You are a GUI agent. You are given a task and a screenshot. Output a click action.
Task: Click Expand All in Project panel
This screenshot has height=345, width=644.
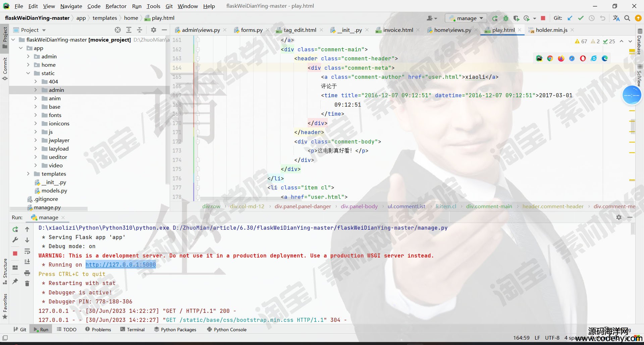(128, 30)
